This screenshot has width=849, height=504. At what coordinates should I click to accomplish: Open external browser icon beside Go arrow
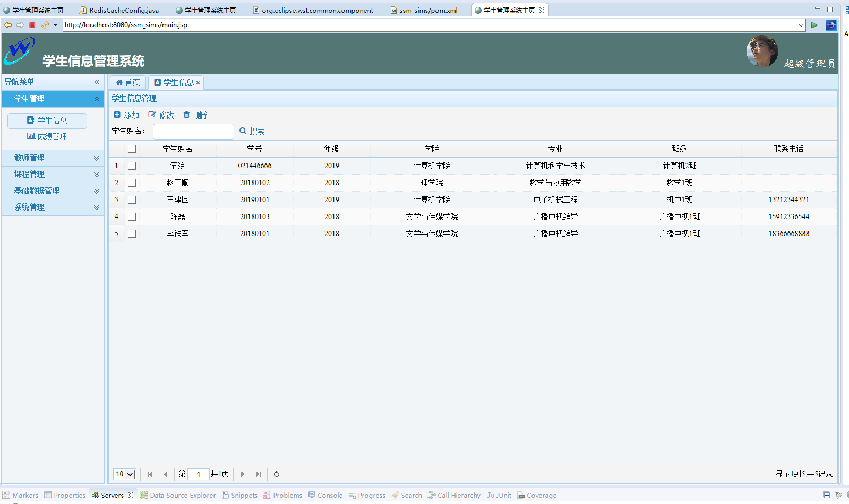click(831, 25)
